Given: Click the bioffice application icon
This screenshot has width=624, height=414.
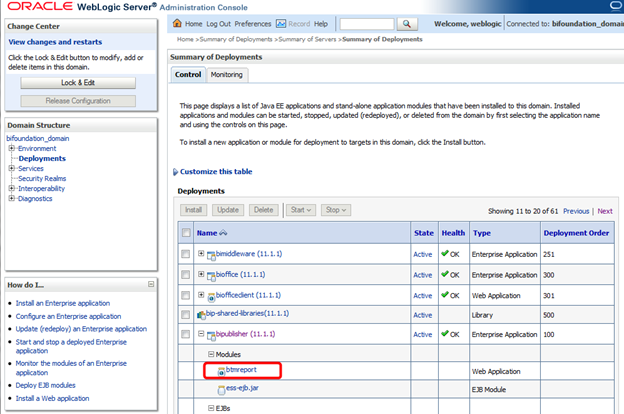Looking at the screenshot, I should click(212, 274).
